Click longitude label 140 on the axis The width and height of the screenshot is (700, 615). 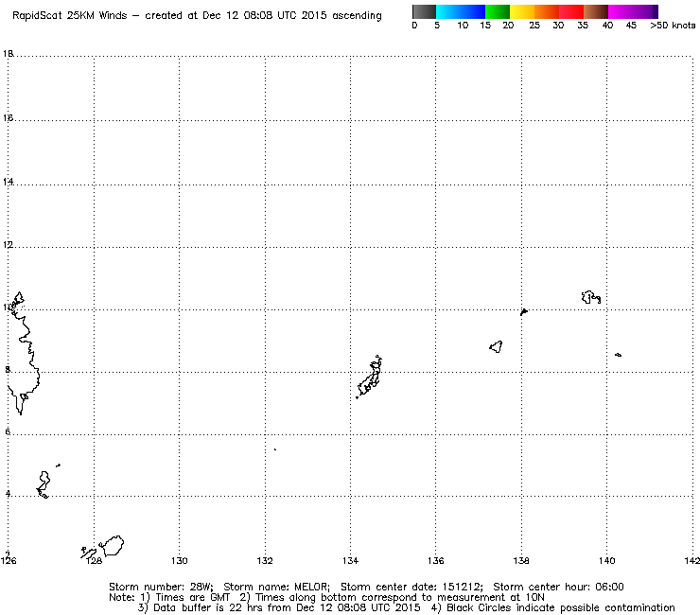606,560
